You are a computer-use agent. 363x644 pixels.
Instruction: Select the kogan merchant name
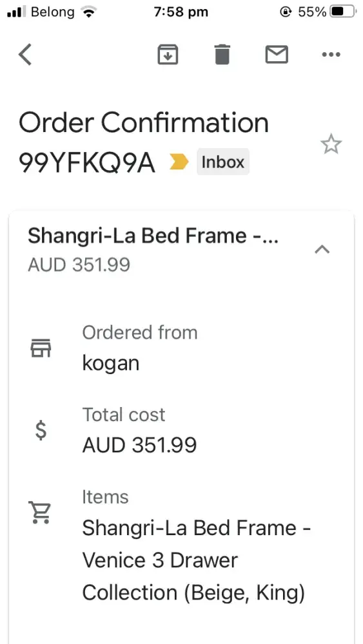(x=111, y=363)
